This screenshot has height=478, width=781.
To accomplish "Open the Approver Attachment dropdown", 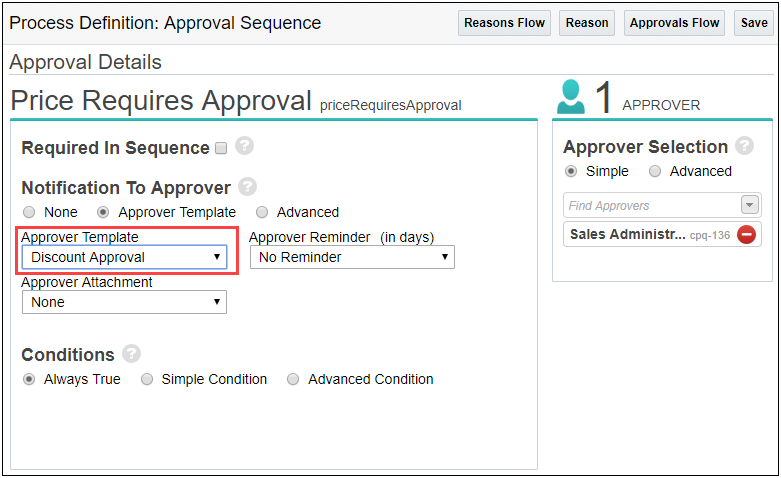I will pyautogui.click(x=124, y=302).
